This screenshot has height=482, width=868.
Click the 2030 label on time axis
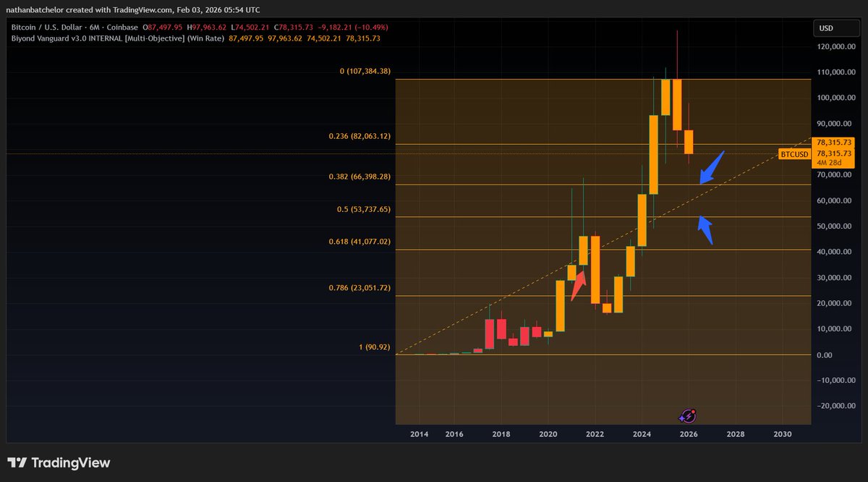[782, 434]
